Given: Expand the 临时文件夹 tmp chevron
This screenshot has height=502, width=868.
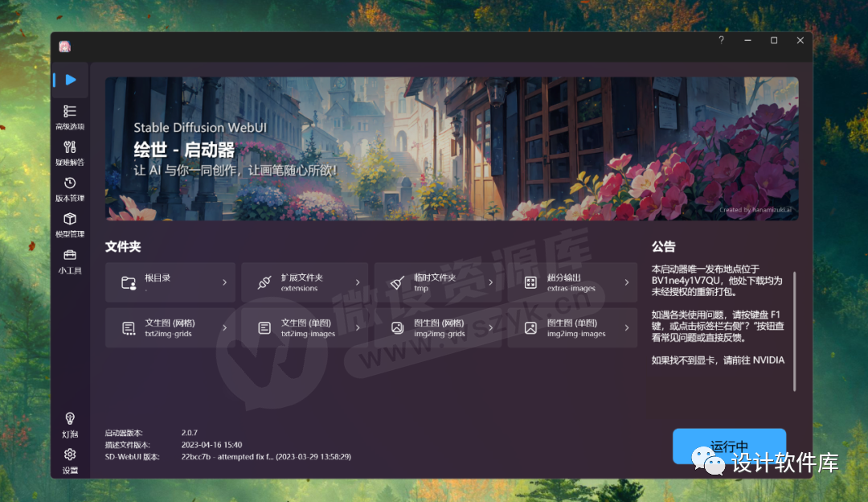Looking at the screenshot, I should coord(490,282).
